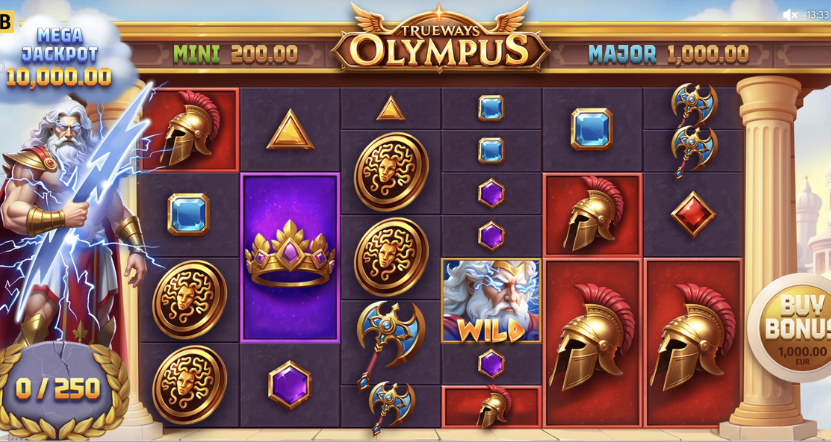Click the large orange triangle gem
This screenshot has width=831, height=442.
click(290, 130)
